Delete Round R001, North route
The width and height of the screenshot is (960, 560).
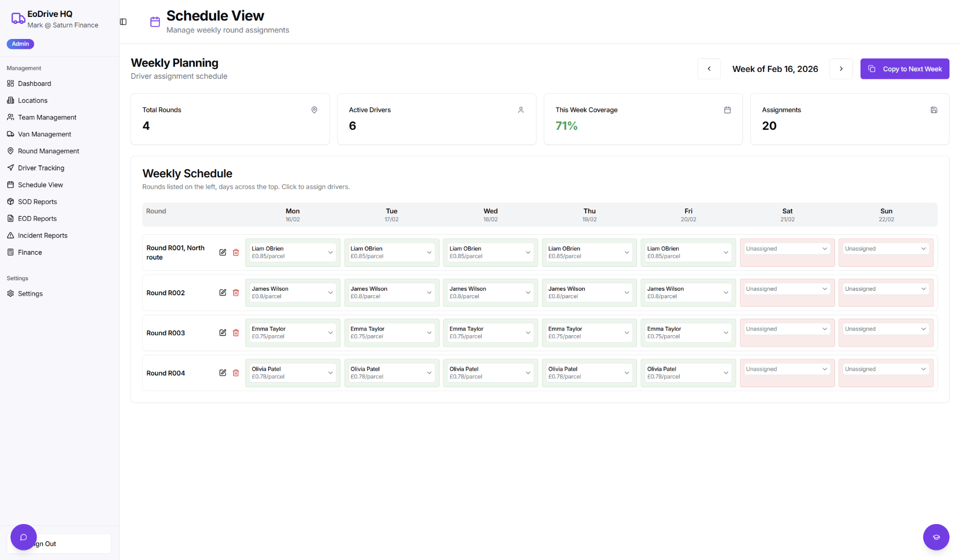coord(236,252)
